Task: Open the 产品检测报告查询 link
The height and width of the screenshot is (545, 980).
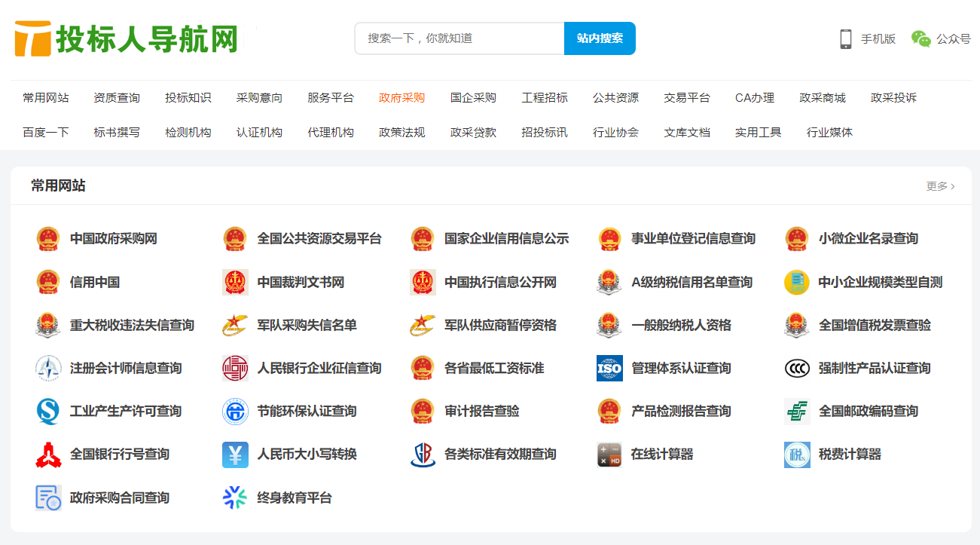Action: coord(682,411)
